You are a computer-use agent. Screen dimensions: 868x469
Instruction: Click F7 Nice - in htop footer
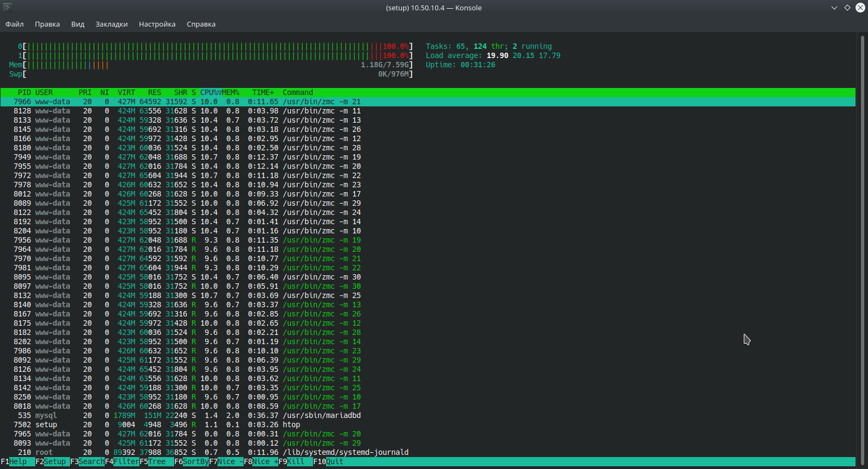pyautogui.click(x=226, y=461)
